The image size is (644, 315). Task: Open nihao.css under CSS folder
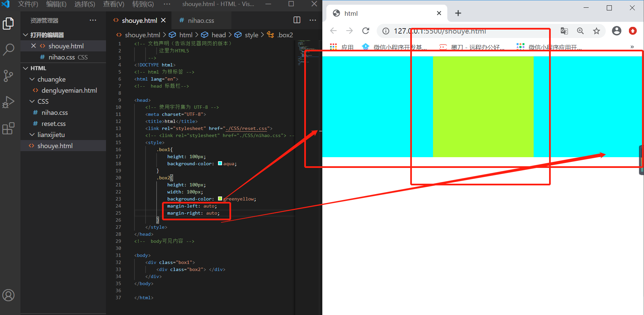tap(55, 113)
